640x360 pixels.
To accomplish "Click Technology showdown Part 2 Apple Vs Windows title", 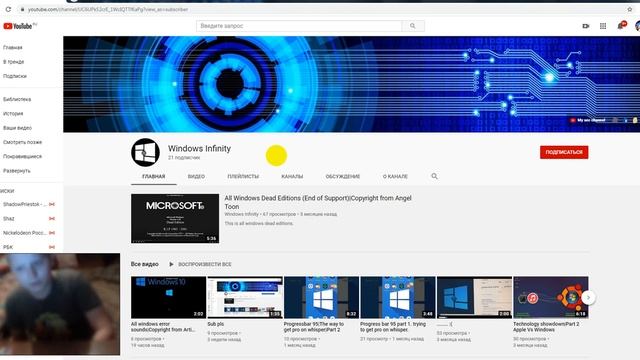I will click(x=546, y=327).
